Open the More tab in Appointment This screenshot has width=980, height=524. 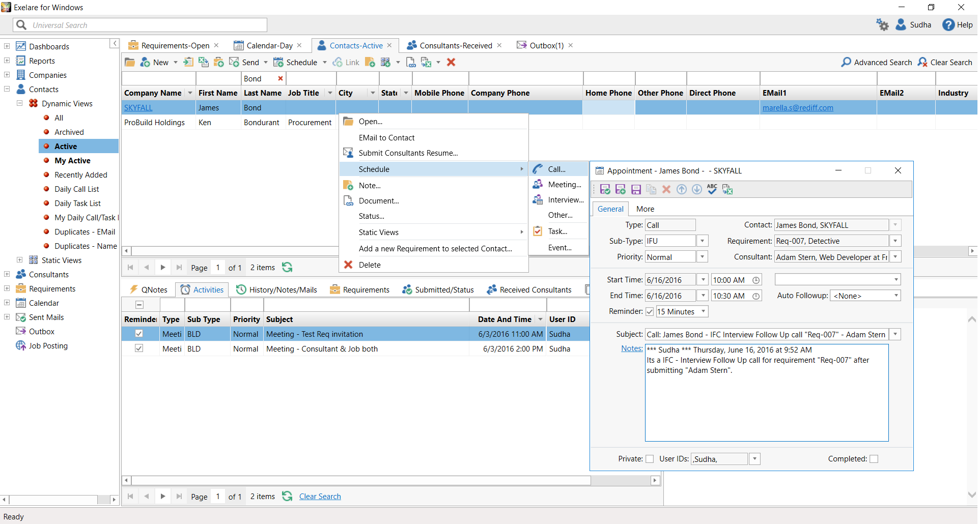(645, 209)
